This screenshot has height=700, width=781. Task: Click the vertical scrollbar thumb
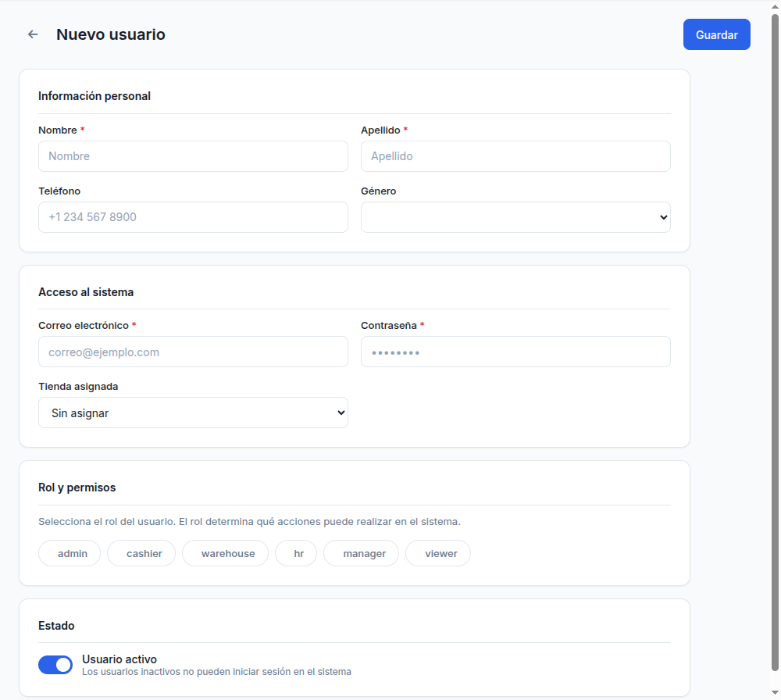[x=775, y=341]
